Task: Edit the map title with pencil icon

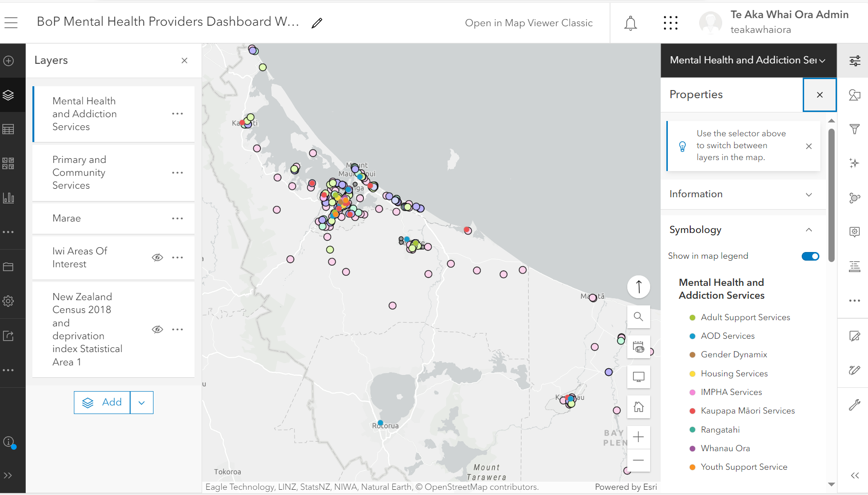Action: coord(317,23)
